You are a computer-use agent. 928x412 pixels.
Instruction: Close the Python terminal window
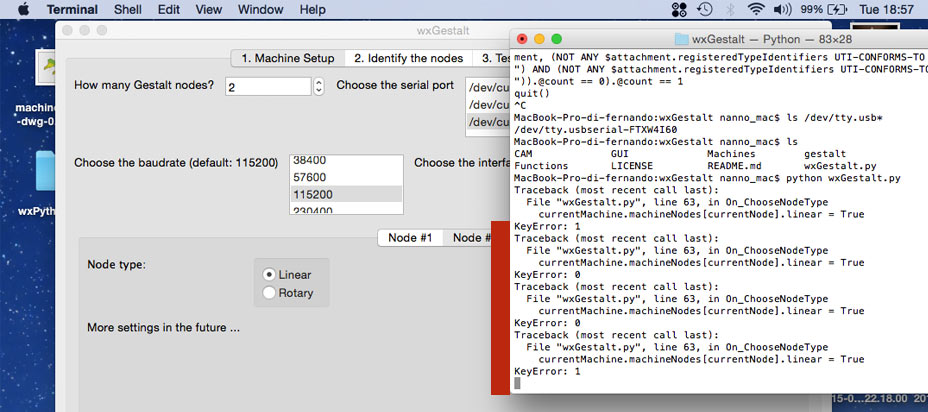click(x=522, y=39)
